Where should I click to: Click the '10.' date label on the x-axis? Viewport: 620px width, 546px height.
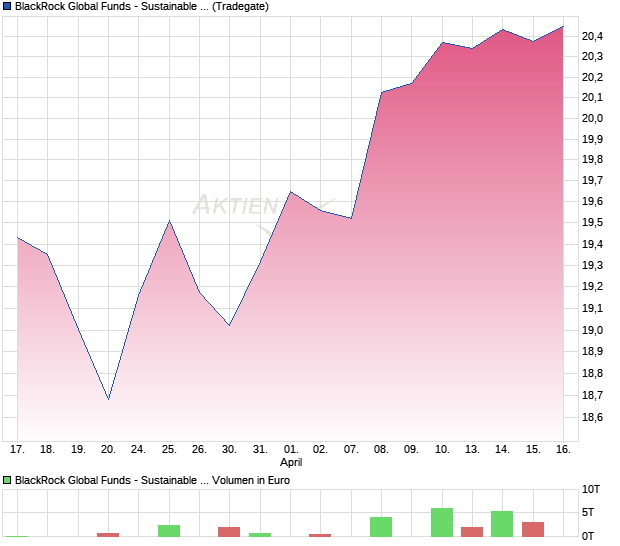(x=442, y=450)
